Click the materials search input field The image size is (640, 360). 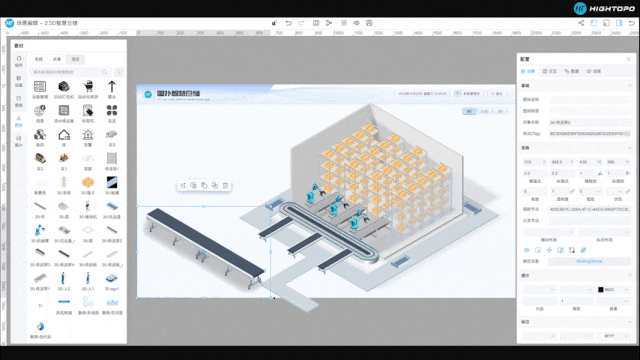70,72
